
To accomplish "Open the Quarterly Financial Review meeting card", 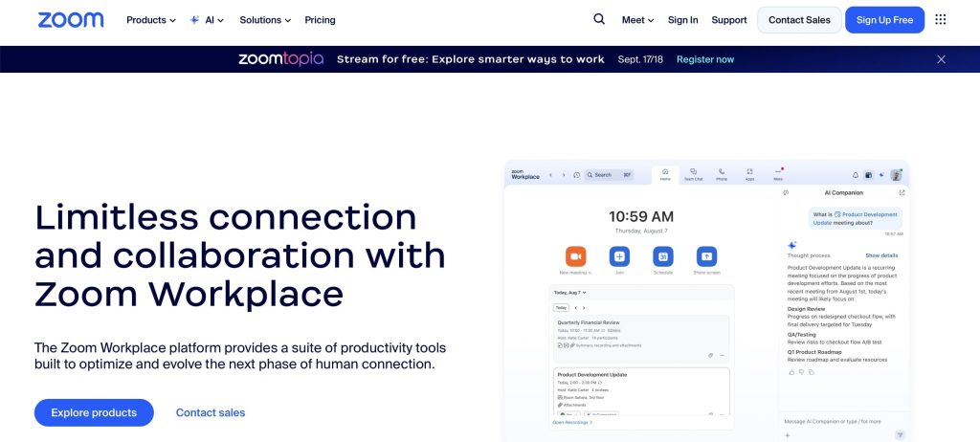I will [x=641, y=339].
